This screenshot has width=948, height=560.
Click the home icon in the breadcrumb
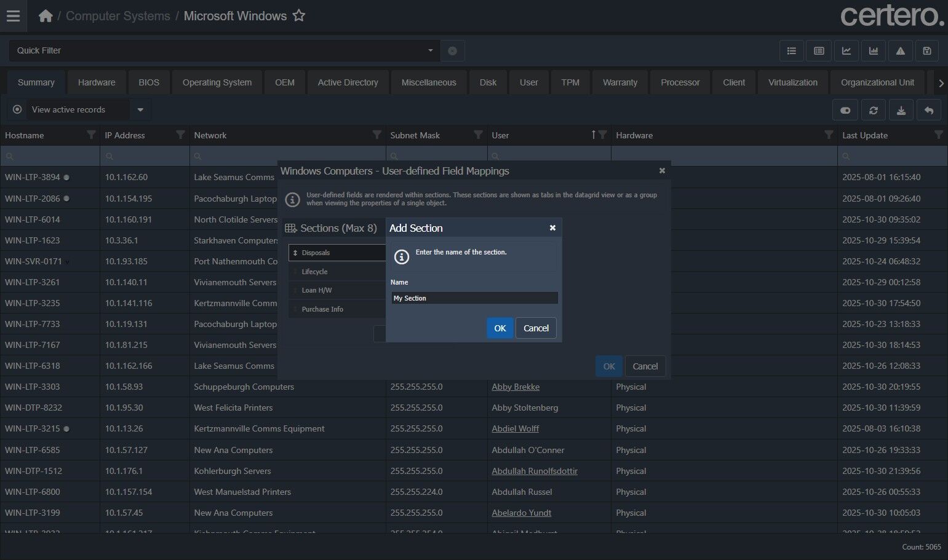tap(46, 16)
